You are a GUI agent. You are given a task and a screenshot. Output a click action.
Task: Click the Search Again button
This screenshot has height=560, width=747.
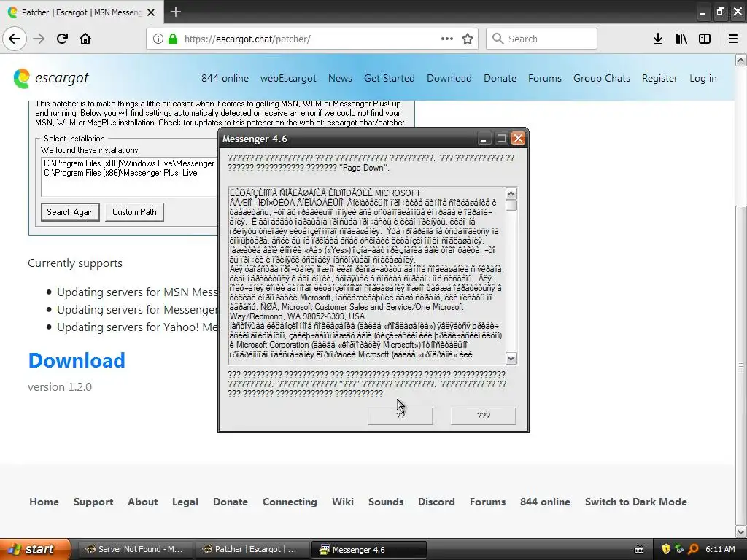click(x=71, y=212)
